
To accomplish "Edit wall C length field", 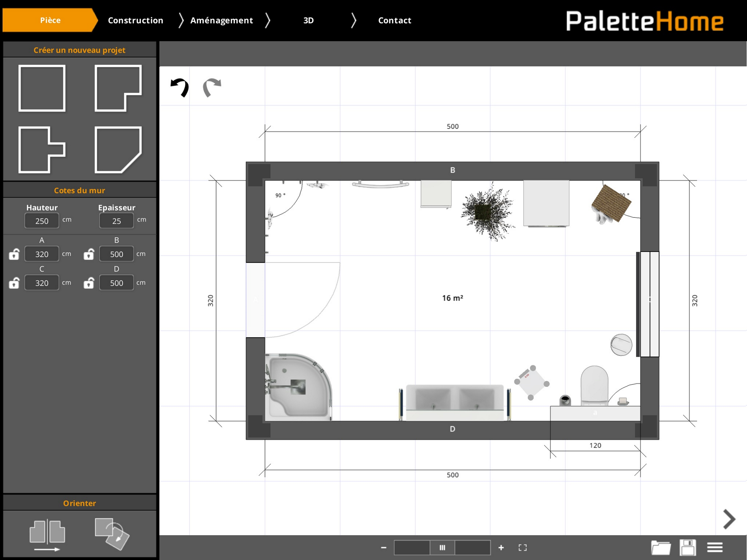I will click(42, 283).
